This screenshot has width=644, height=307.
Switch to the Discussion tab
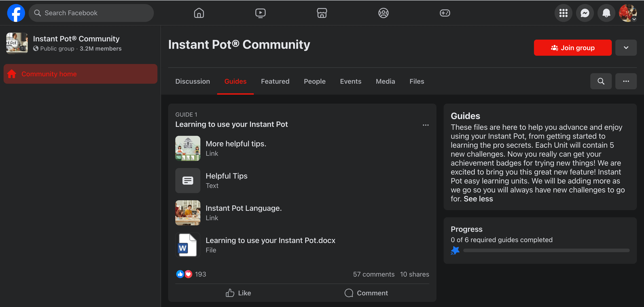(x=193, y=81)
